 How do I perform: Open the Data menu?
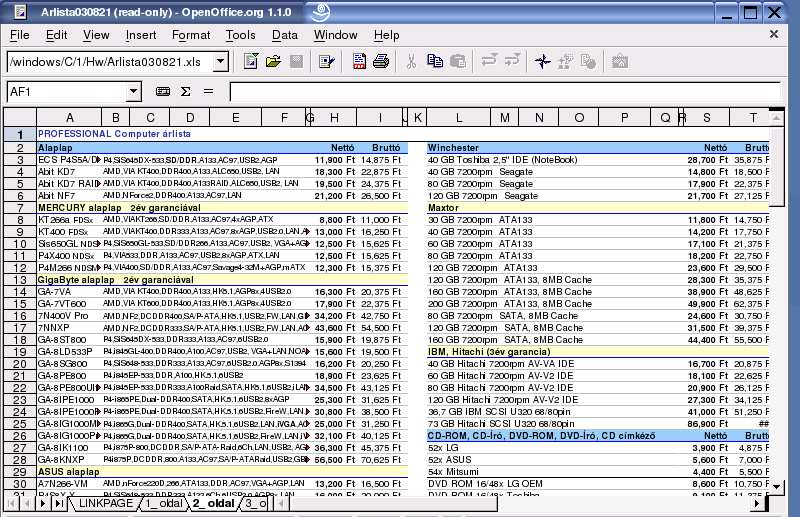[285, 35]
